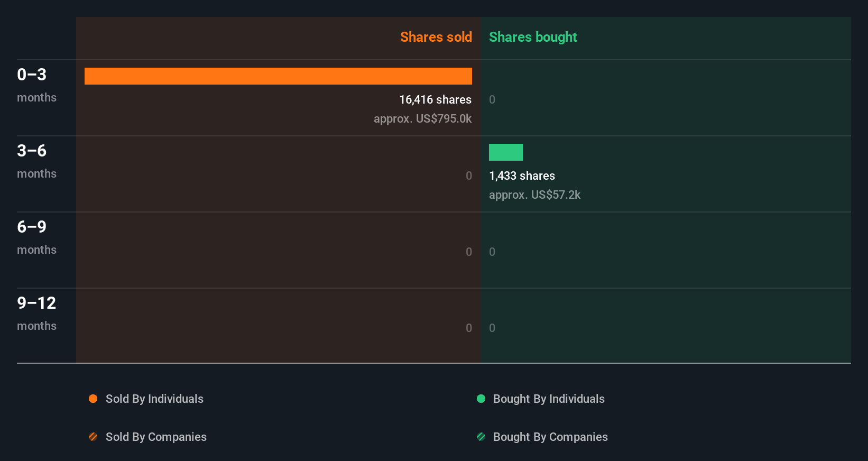
Task: Click the orange Sold By Individuals legend dot
Action: (93, 399)
